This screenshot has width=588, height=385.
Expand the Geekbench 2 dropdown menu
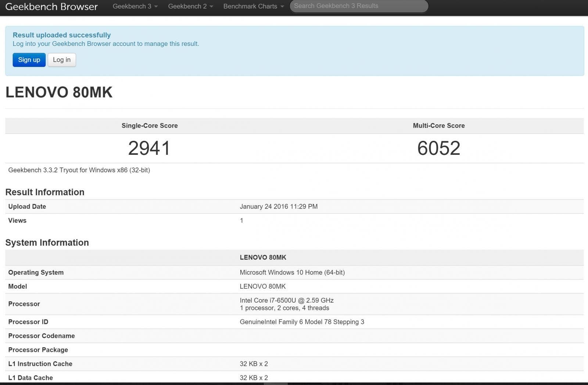click(190, 6)
